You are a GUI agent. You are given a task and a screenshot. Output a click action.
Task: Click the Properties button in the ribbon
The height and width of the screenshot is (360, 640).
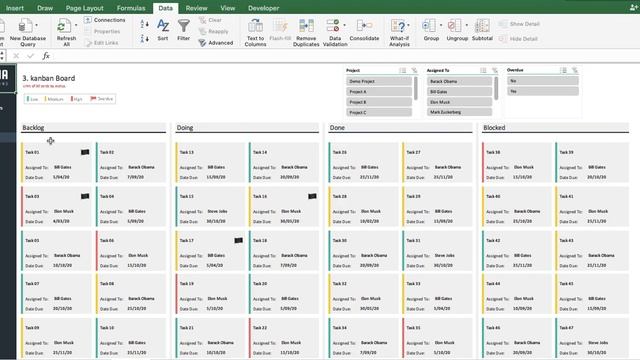click(x=102, y=31)
